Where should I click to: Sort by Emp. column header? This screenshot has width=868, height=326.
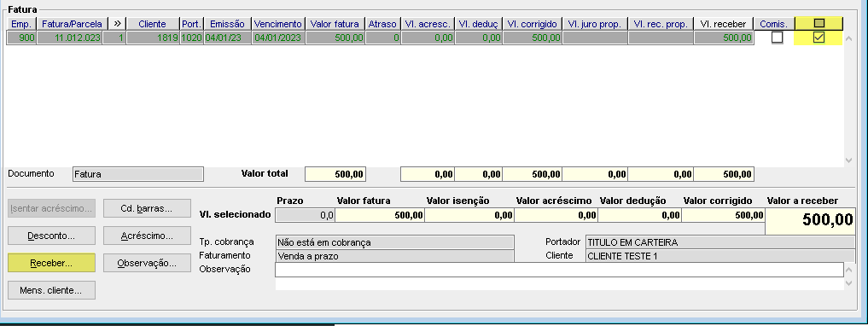21,24
